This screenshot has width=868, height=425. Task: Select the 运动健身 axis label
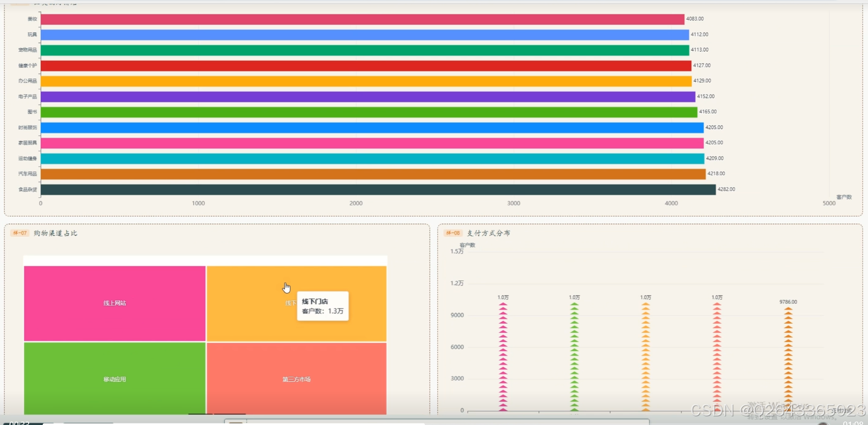click(x=28, y=159)
